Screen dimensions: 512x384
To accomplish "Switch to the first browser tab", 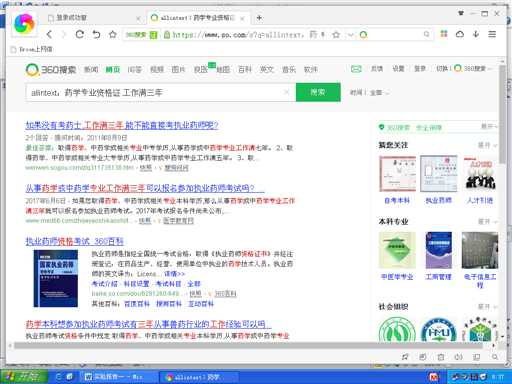I will pos(93,18).
